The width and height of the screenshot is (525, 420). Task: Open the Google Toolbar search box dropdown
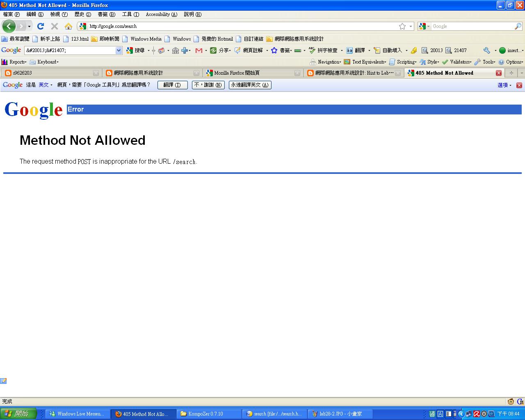pos(119,50)
